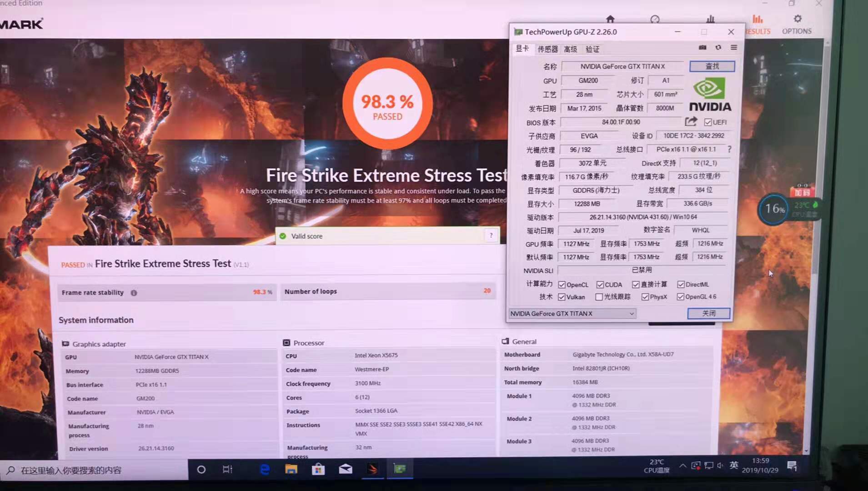The height and width of the screenshot is (491, 868).
Task: Click the "Intel Xeon X5675" CPU value
Action: click(x=376, y=356)
